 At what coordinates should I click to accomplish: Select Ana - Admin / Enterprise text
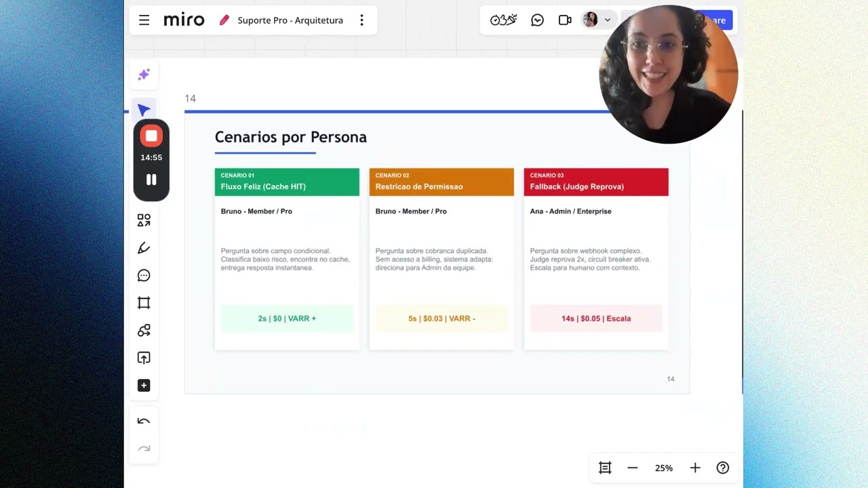[x=571, y=211]
